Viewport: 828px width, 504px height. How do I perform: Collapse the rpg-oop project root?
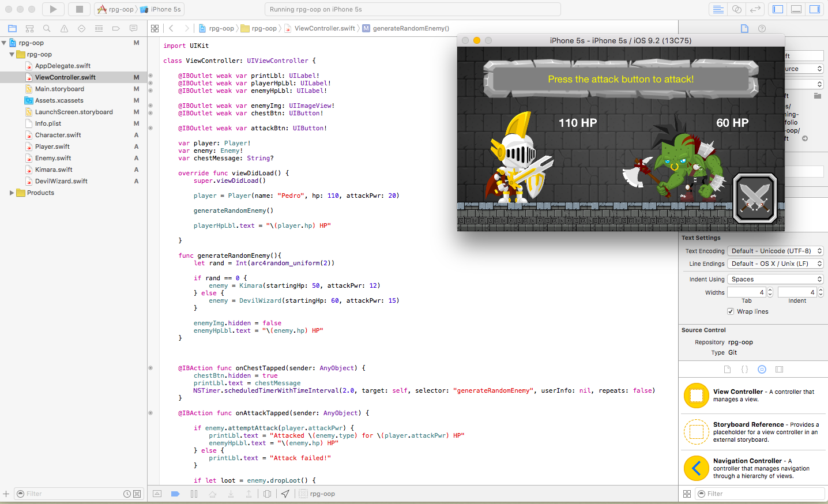pos(4,43)
